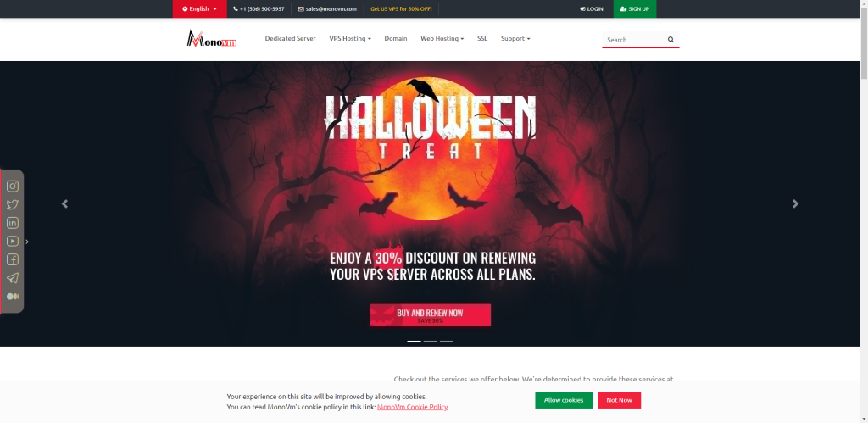Visit LinkedIn via the sidebar icon
868x423 pixels.
coord(12,223)
